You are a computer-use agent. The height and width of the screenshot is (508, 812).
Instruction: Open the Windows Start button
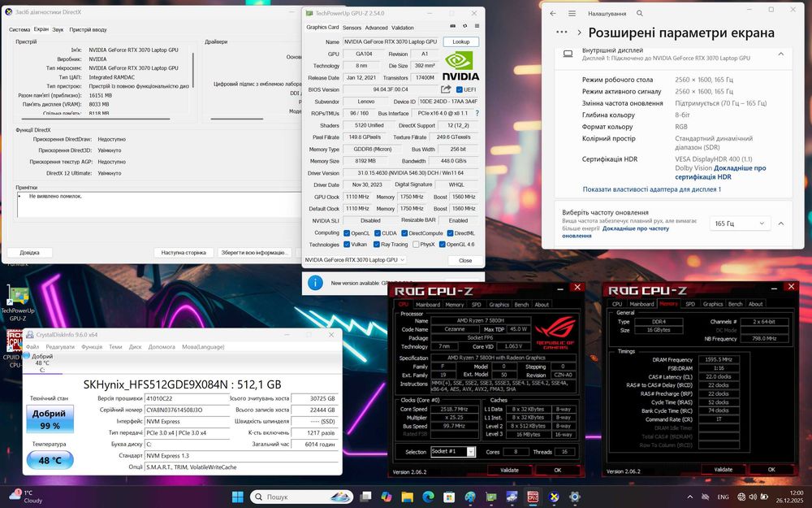(238, 497)
